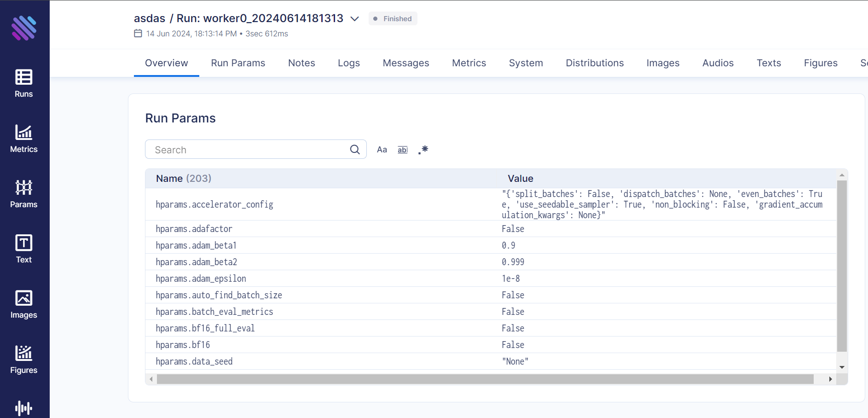
Task: Open the Audios explorer waveform icon
Action: [24, 408]
